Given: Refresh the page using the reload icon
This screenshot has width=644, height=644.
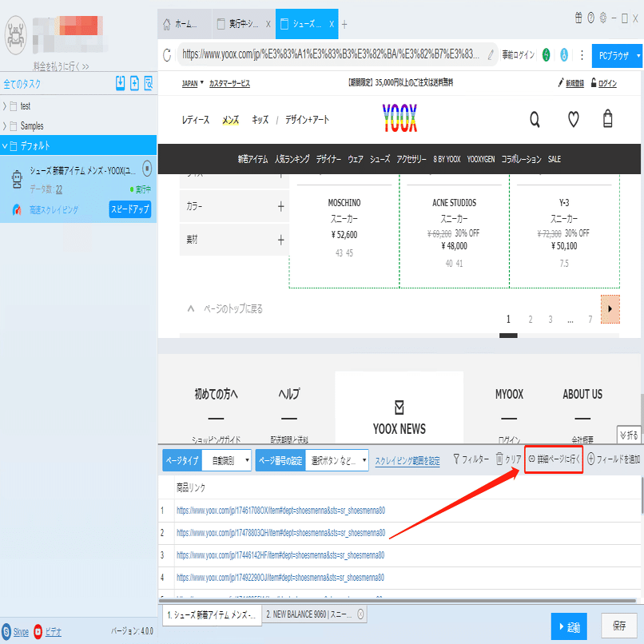Looking at the screenshot, I should click(x=168, y=56).
